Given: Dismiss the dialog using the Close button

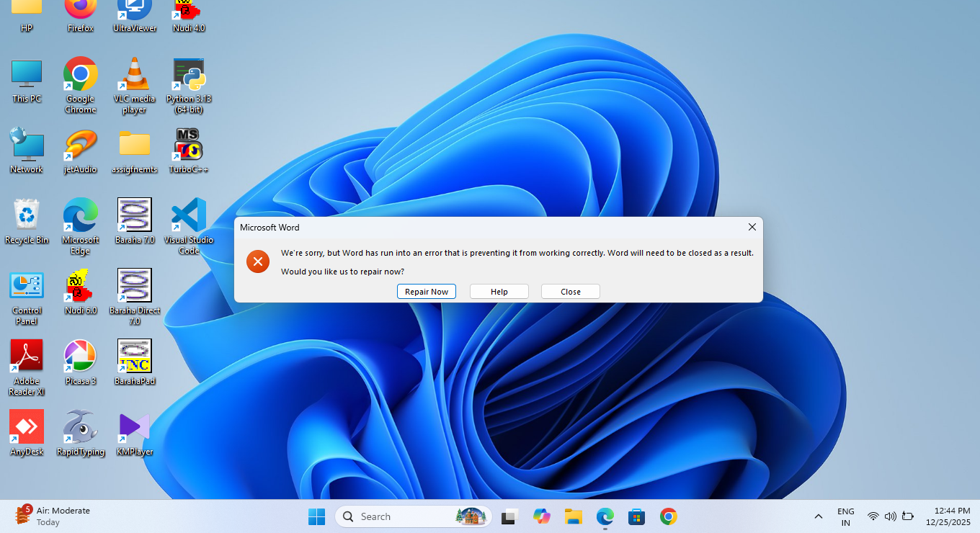Looking at the screenshot, I should 570,291.
